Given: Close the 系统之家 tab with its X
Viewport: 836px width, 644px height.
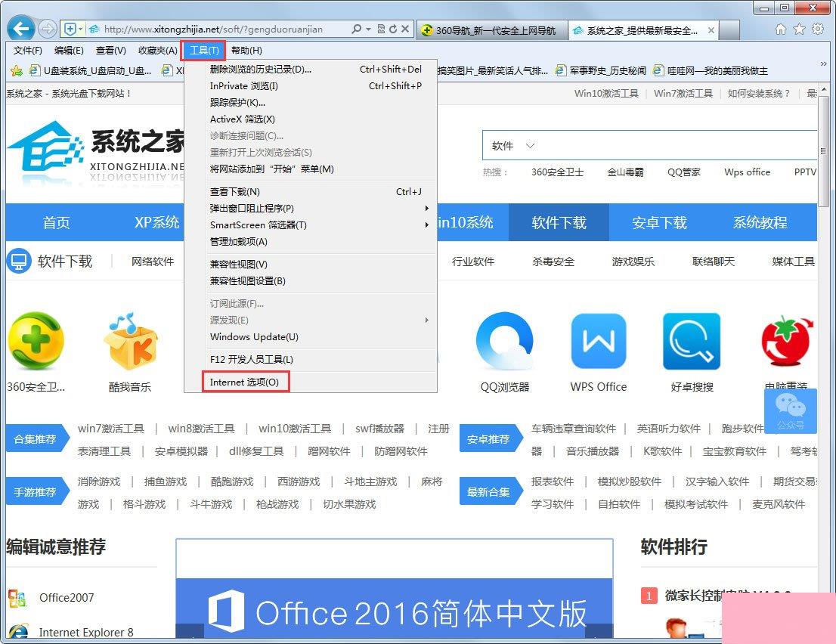Looking at the screenshot, I should tap(711, 30).
